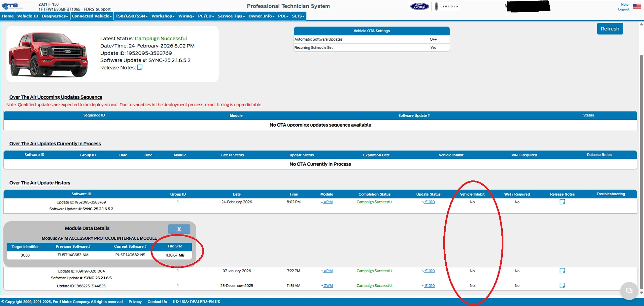Select Update ID 1888225-3144825 in history
Viewport: 644px width, 306px height.
point(81,286)
